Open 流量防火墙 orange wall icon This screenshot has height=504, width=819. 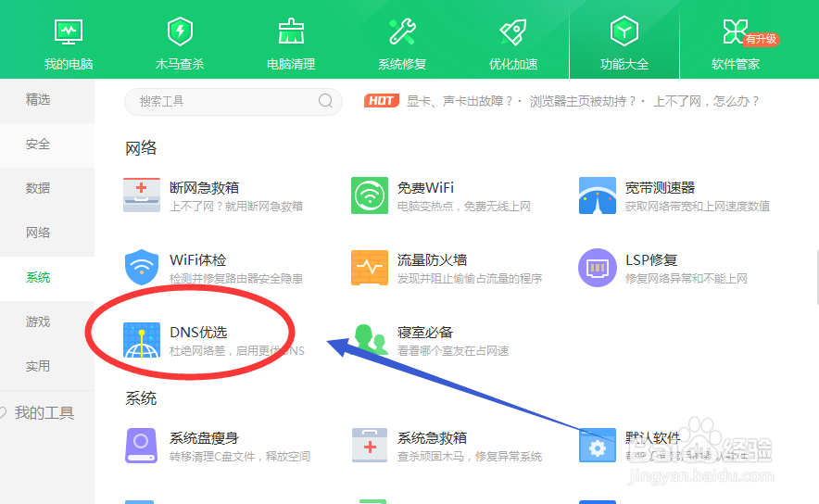(x=370, y=268)
